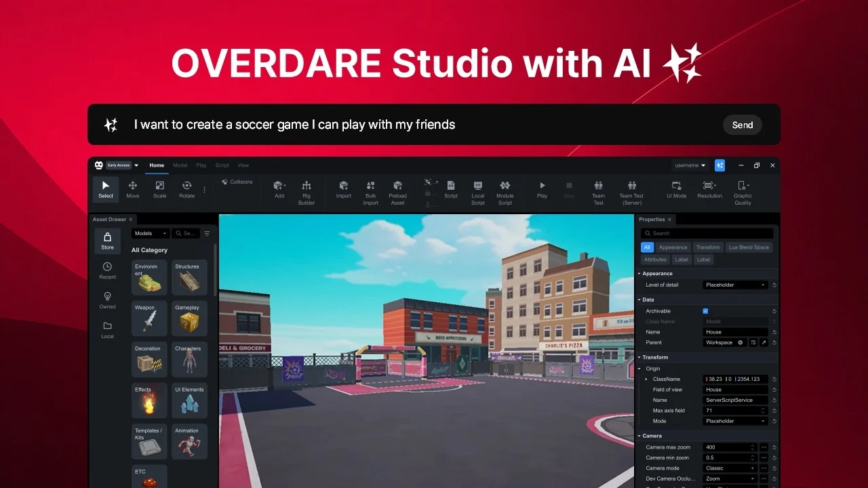Switch to the Play tab
Viewport: 868px width, 488px height.
(x=201, y=165)
